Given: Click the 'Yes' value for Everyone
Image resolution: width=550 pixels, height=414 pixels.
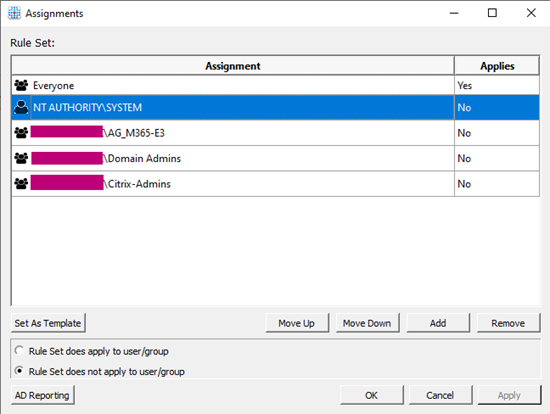Looking at the screenshot, I should pos(465,85).
